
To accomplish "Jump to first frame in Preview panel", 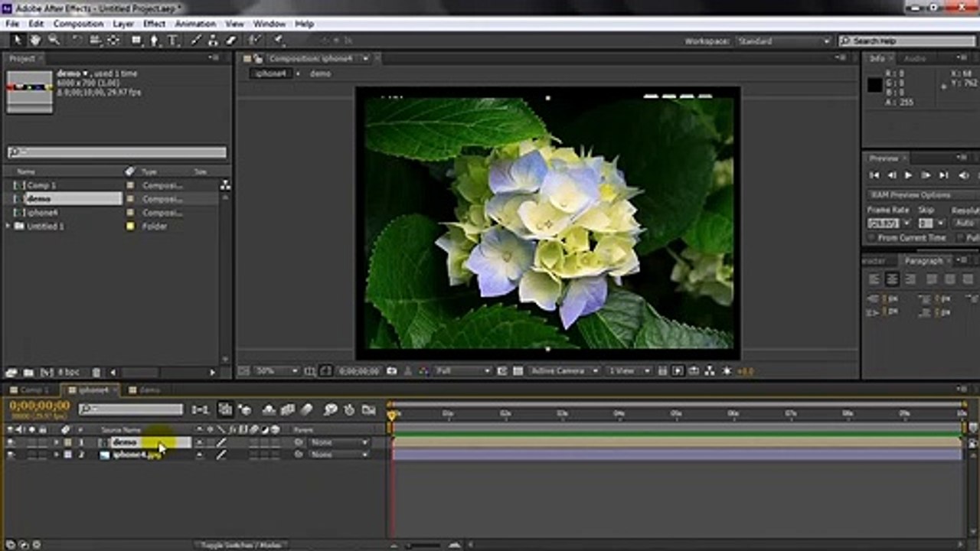I will pyautogui.click(x=874, y=176).
